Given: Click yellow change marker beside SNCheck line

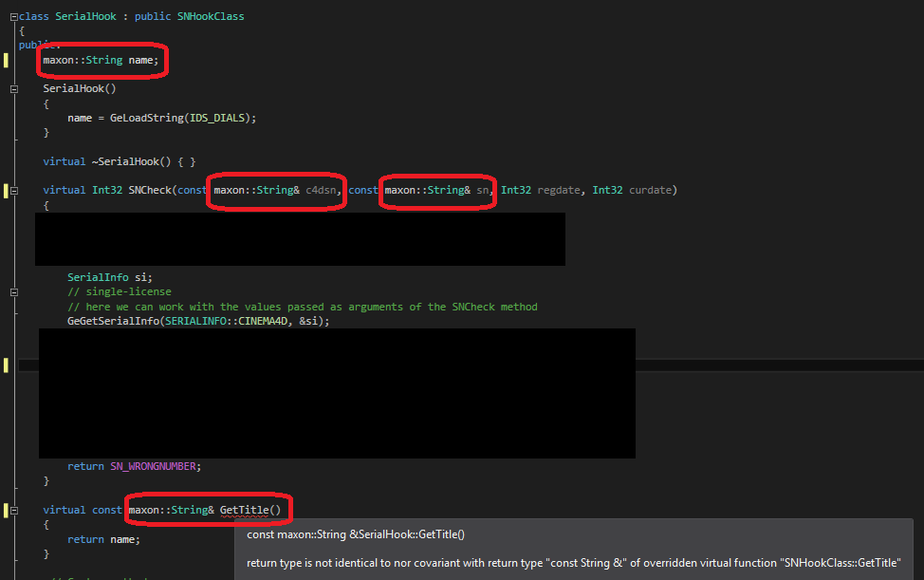Looking at the screenshot, I should [6, 191].
